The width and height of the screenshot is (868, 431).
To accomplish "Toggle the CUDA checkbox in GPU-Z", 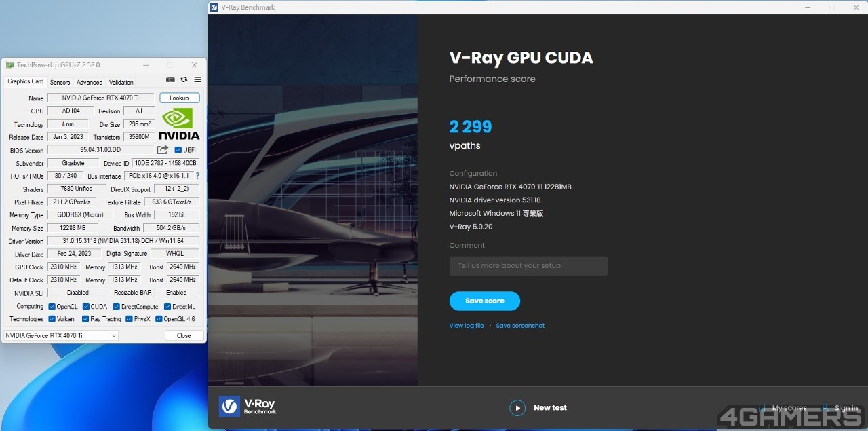I will [86, 307].
